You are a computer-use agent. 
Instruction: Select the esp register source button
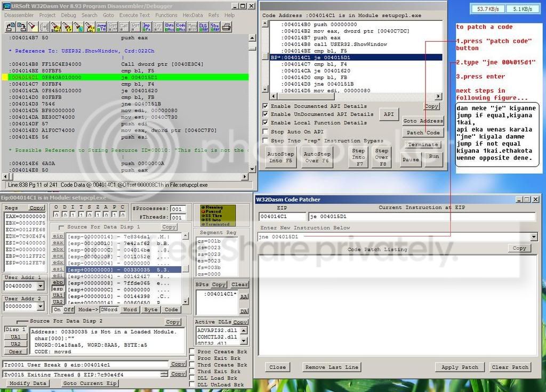pos(58,289)
